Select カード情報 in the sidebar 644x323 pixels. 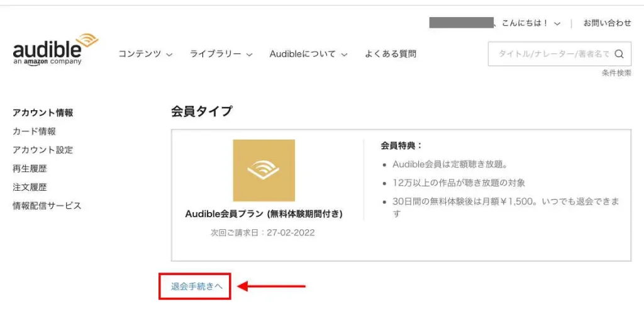tap(34, 132)
